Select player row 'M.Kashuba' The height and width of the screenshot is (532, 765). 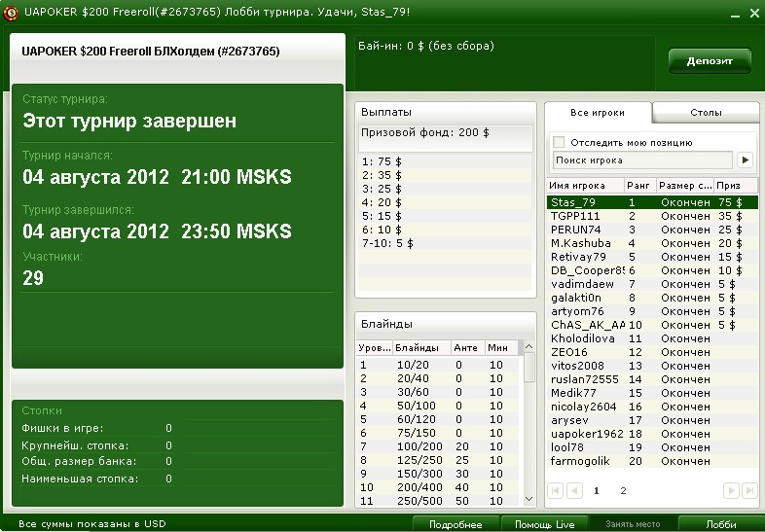pos(652,243)
